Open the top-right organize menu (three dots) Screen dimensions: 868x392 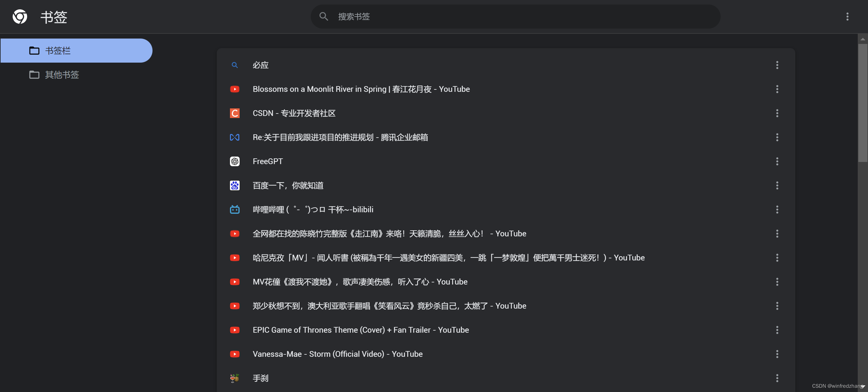tap(847, 17)
